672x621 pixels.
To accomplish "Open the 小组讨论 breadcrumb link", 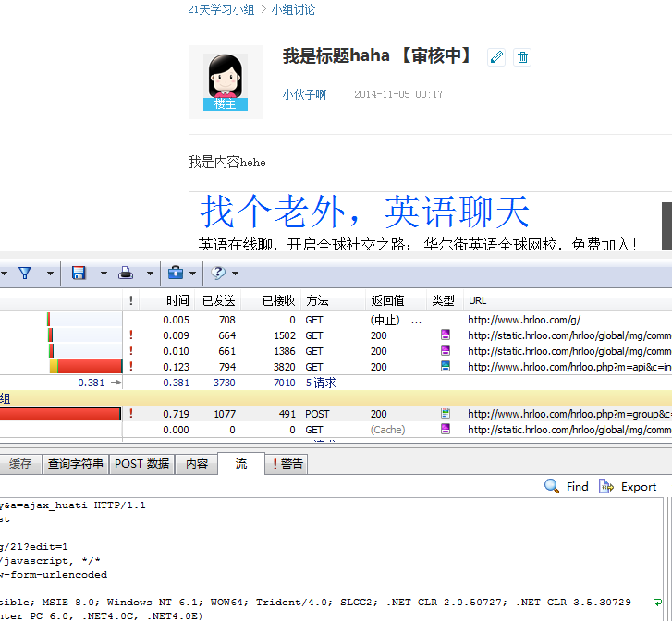I will [293, 9].
